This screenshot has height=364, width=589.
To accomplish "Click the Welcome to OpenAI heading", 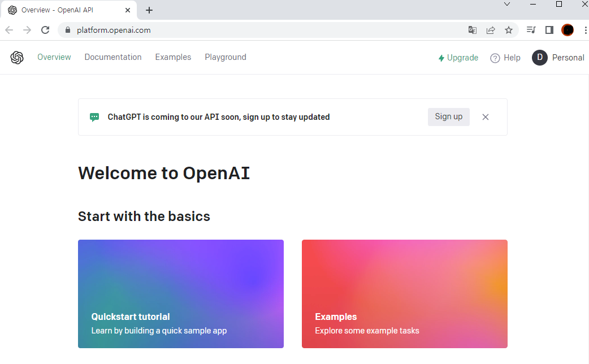I will pyautogui.click(x=164, y=173).
